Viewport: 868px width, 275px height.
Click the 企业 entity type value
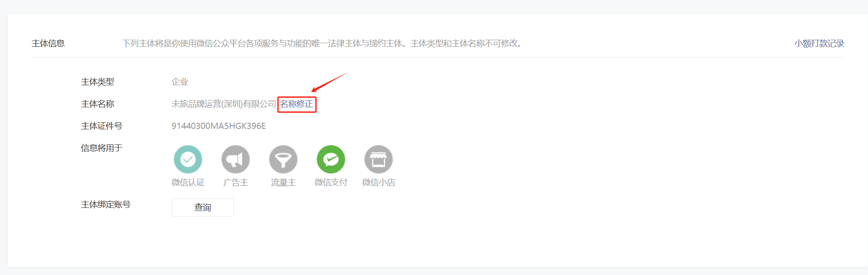tap(180, 82)
